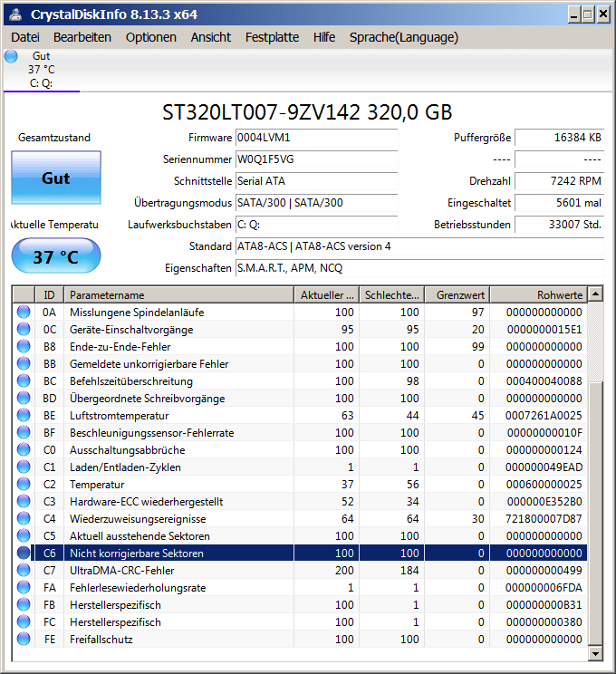616x674 pixels.
Task: Open the Ansicht menu
Action: (x=211, y=37)
